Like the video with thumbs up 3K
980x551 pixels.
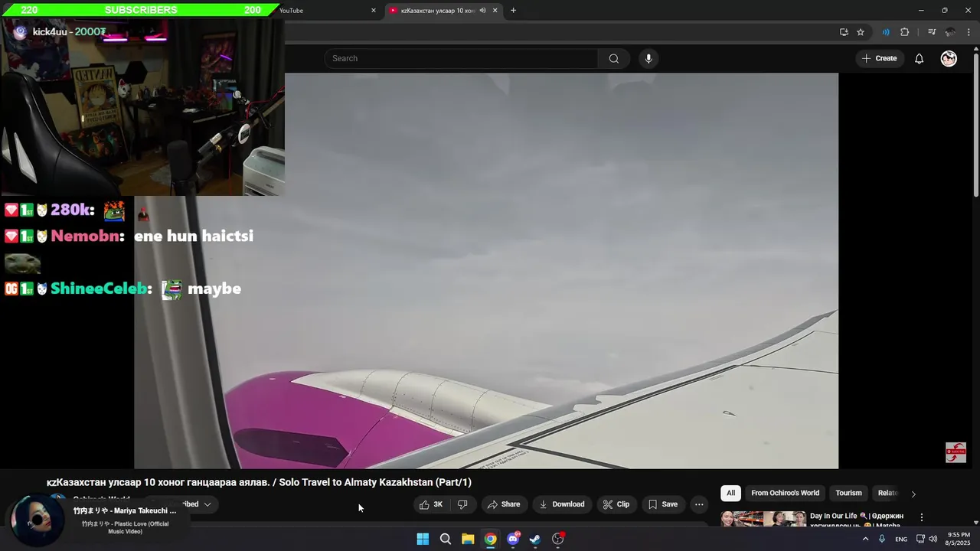[432, 504]
